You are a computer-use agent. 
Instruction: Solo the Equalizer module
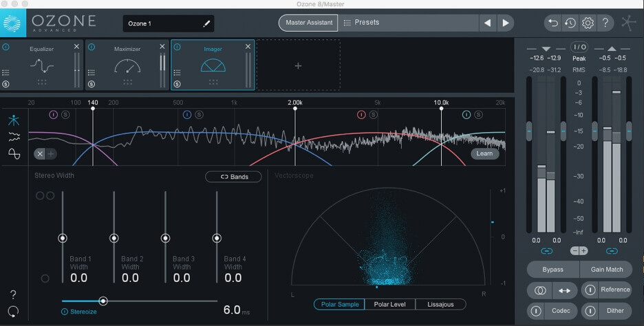(x=6, y=84)
